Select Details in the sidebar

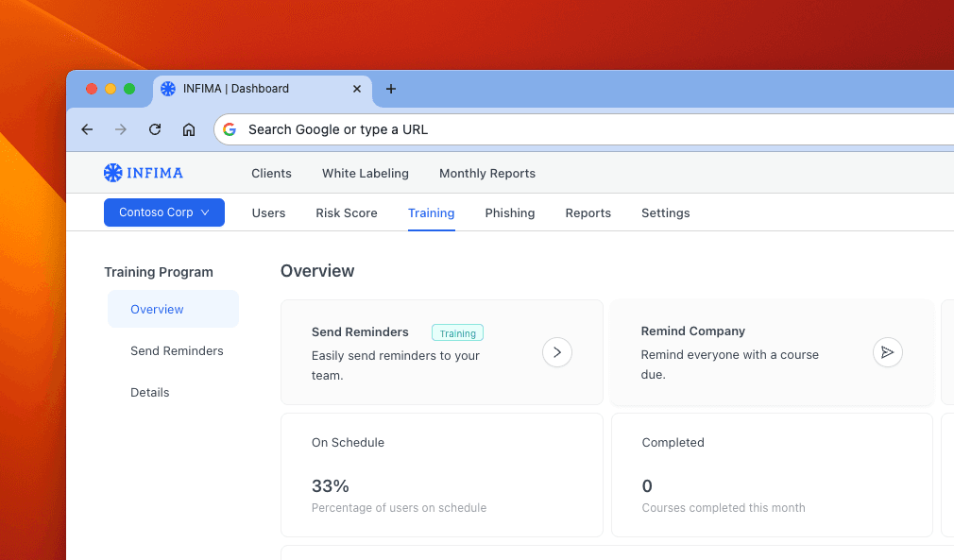[x=149, y=392]
